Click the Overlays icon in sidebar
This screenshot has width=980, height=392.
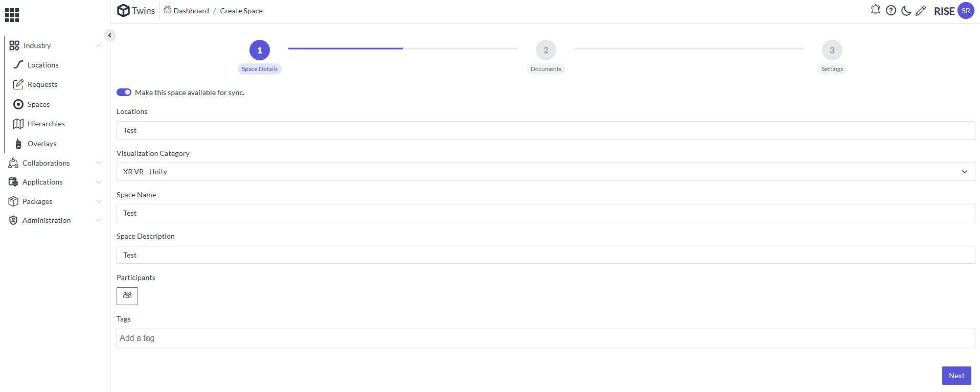(18, 144)
